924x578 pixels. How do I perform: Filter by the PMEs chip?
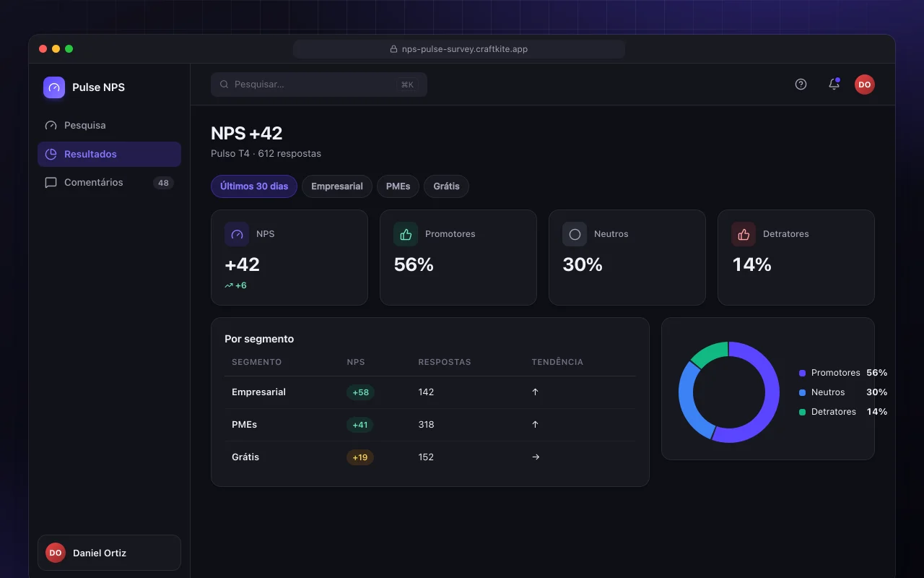(398, 186)
